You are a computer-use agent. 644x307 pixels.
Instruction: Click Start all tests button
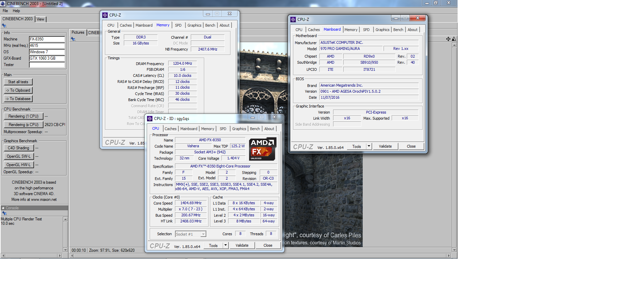(x=18, y=82)
